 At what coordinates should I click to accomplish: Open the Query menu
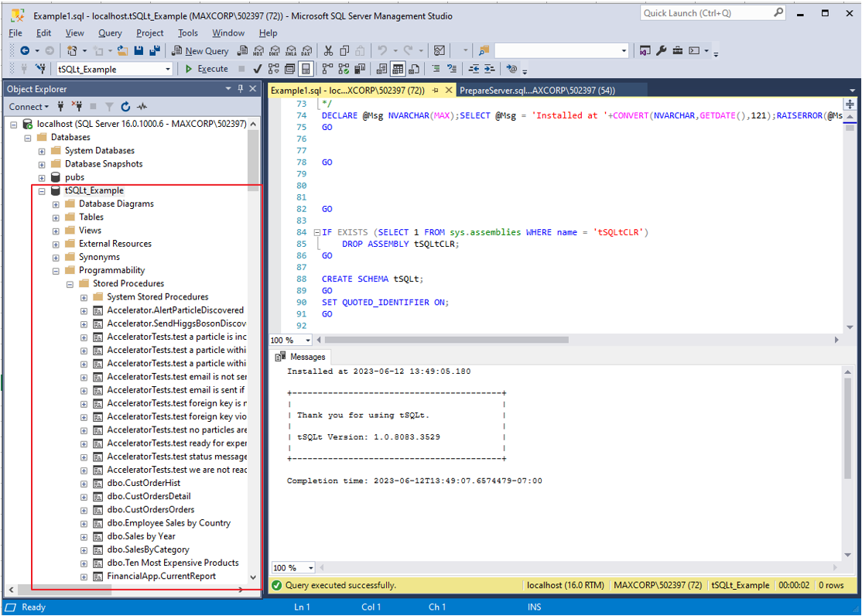[109, 33]
